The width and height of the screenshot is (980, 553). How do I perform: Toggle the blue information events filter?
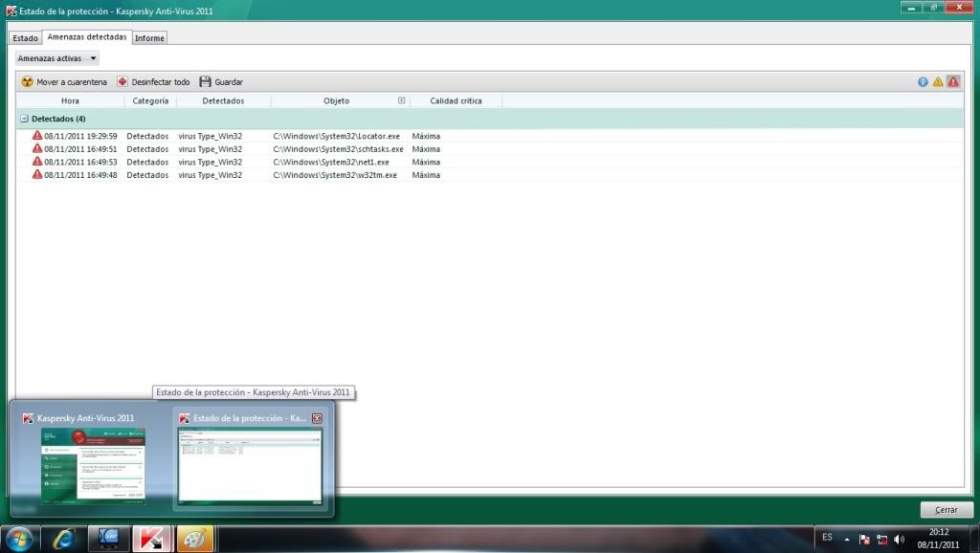coord(923,82)
